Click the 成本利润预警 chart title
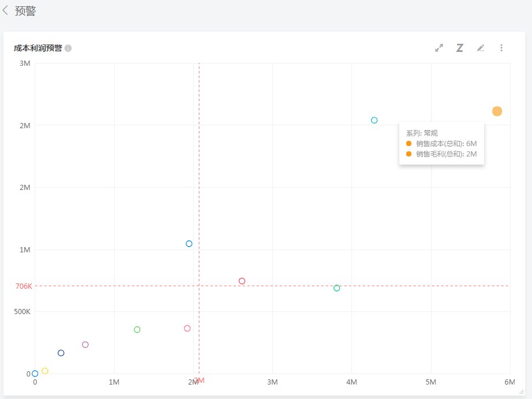This screenshot has width=532, height=399. (38, 48)
